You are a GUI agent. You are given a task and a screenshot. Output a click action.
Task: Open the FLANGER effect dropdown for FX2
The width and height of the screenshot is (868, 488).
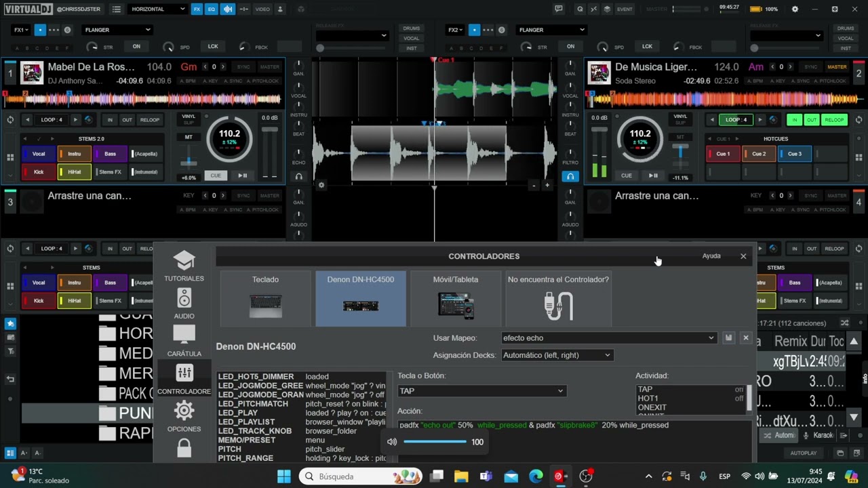(552, 30)
